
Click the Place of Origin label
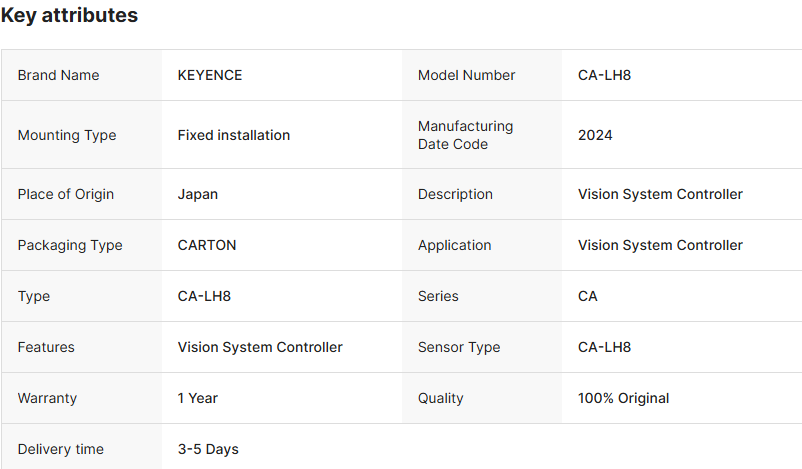(x=66, y=194)
